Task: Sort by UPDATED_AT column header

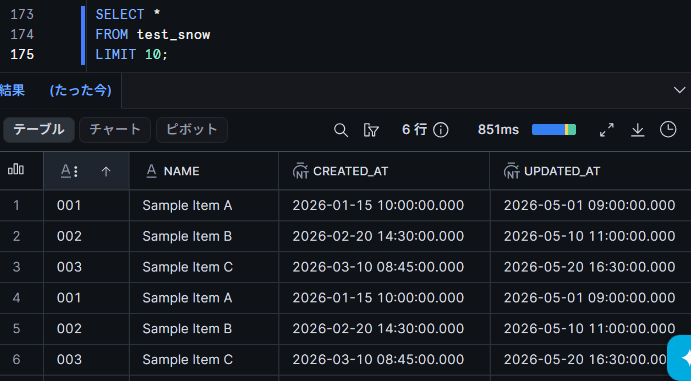Action: 562,171
